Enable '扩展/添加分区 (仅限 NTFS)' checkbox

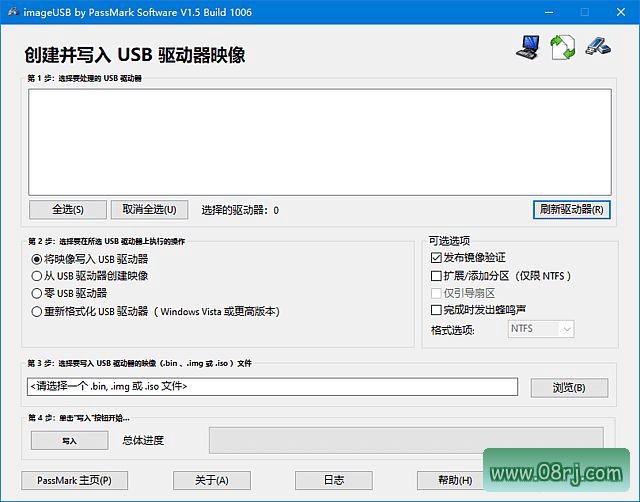[436, 276]
